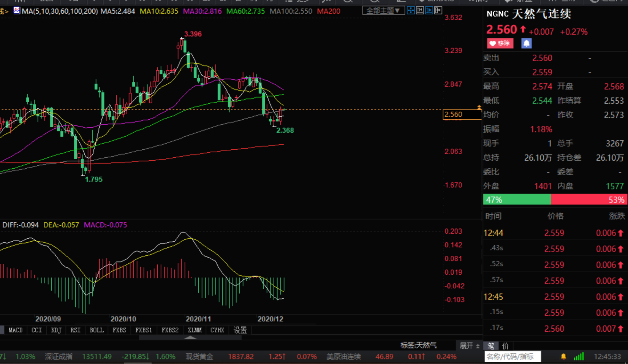Screen dimensions: 628x364
Task: Click the green-red 47%/53% ratio bar
Action: pos(555,199)
